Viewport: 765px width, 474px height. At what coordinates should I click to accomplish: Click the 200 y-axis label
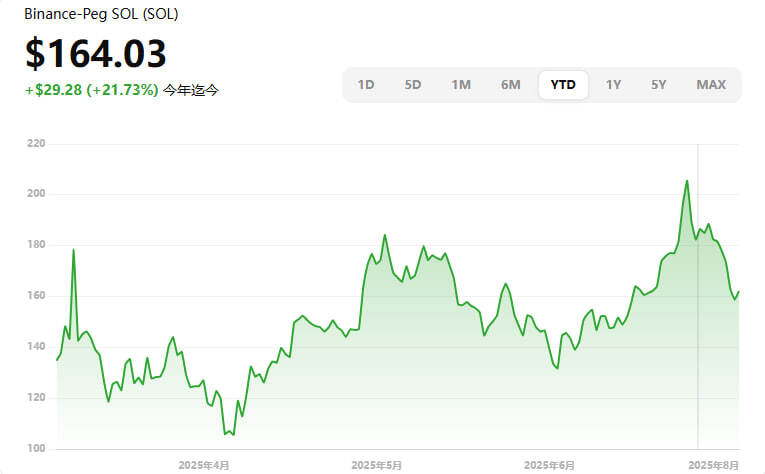[x=36, y=194]
